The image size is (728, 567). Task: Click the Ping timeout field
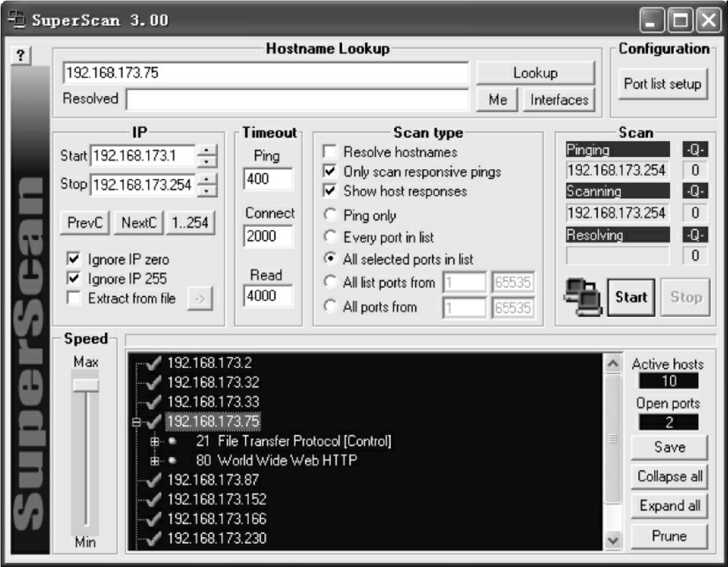267,179
